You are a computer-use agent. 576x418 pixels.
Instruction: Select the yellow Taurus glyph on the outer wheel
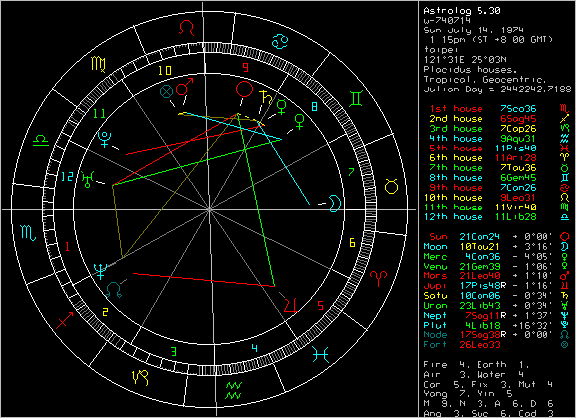392,186
